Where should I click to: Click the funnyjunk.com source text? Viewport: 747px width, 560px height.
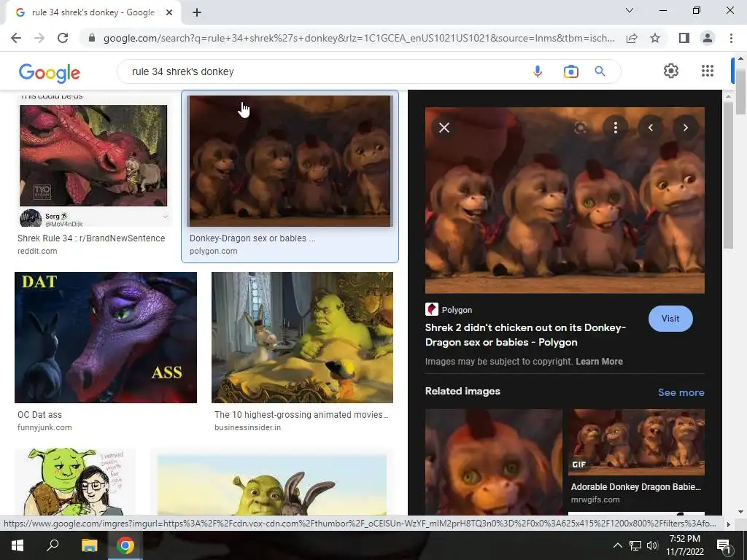click(x=44, y=427)
